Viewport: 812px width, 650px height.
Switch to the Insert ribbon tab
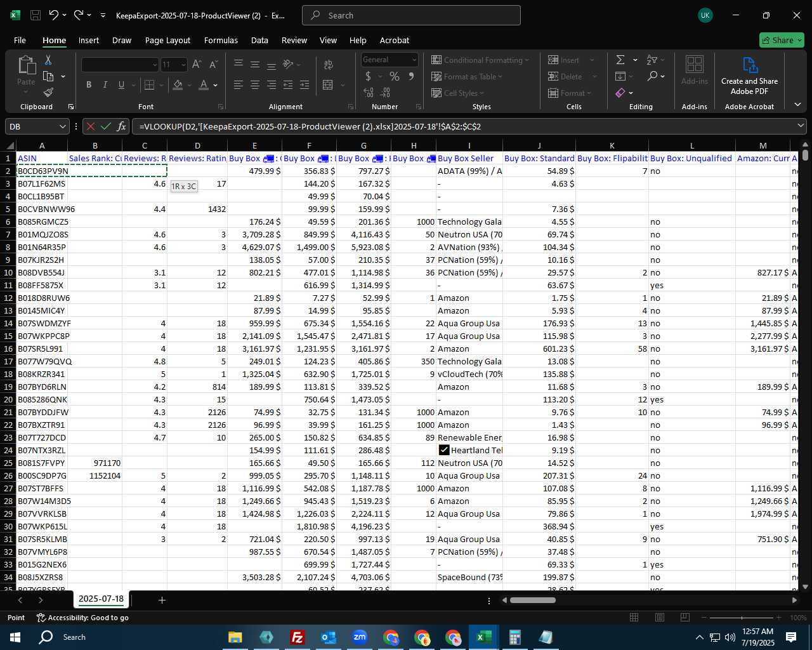pos(89,40)
